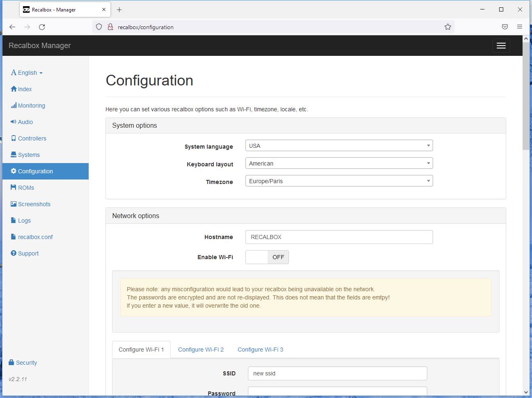
Task: Click the Systems laptop icon
Action: coord(14,155)
